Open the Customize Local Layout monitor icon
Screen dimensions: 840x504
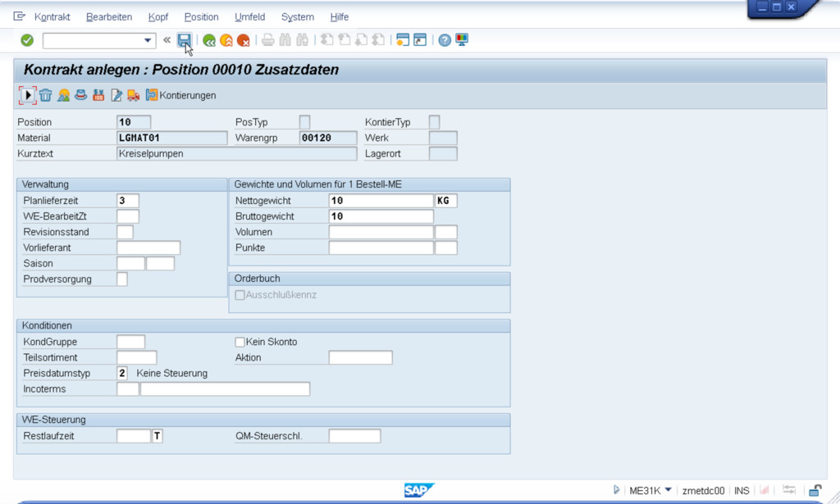tap(462, 40)
